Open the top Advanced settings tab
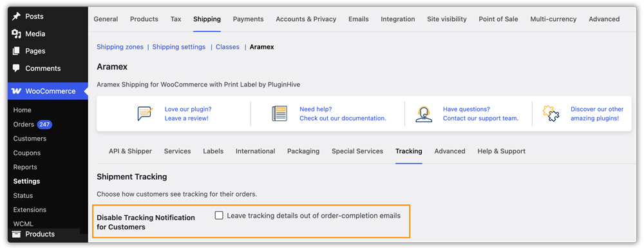 (604, 19)
